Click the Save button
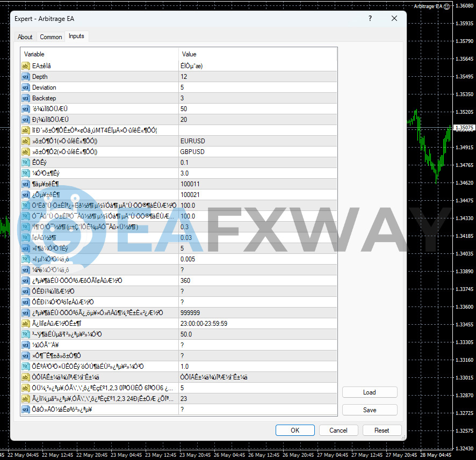 coord(370,410)
